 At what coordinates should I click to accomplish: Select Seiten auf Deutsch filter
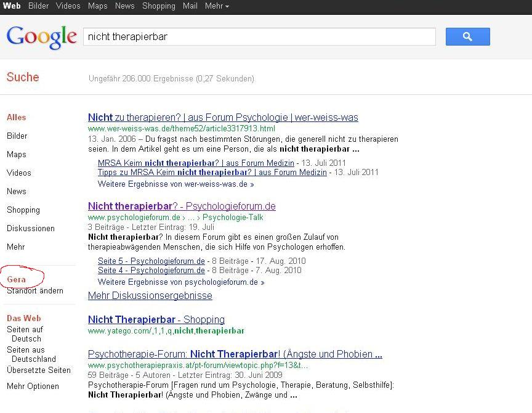(25, 334)
